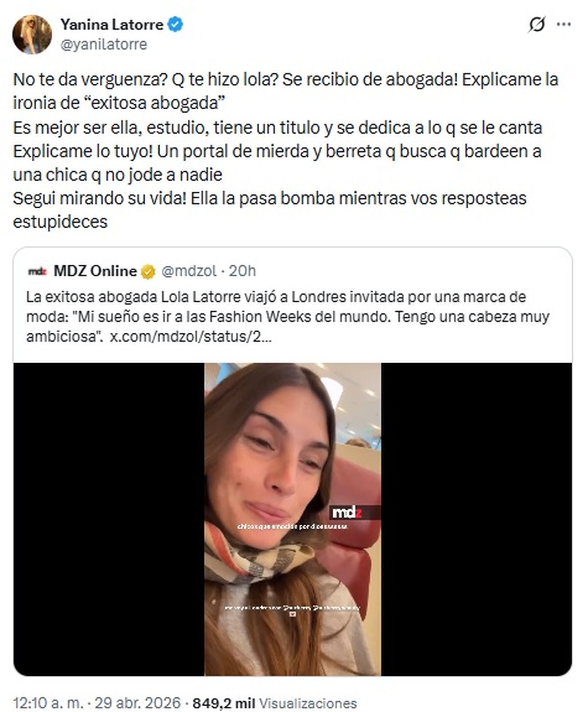Click the main tweet text body
The height and width of the screenshot is (712, 588).
(286, 150)
